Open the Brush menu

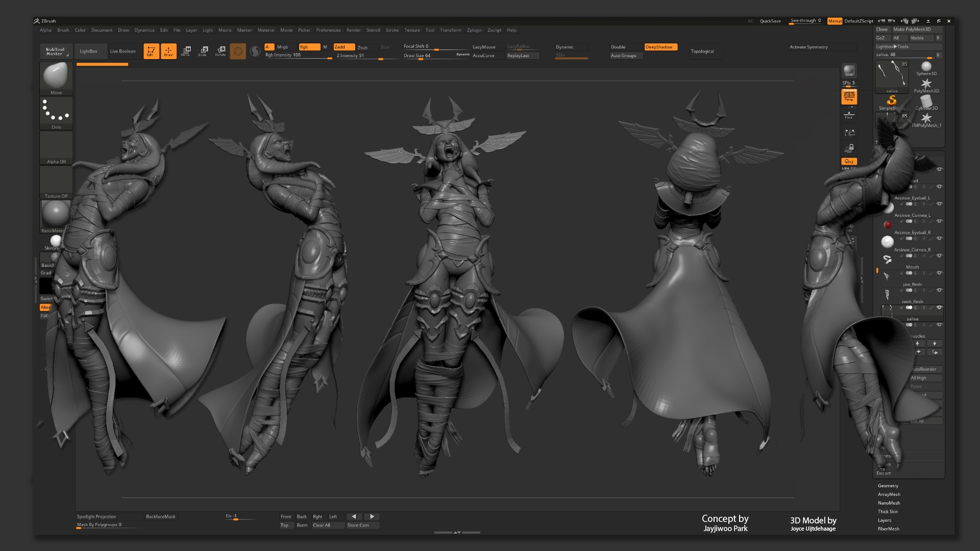pyautogui.click(x=63, y=30)
